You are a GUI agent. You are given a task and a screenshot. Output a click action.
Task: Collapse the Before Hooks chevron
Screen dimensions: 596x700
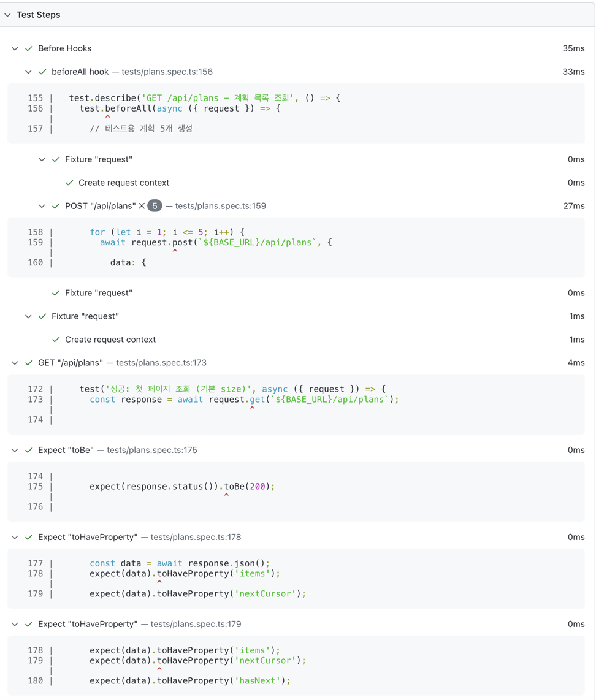pos(15,48)
